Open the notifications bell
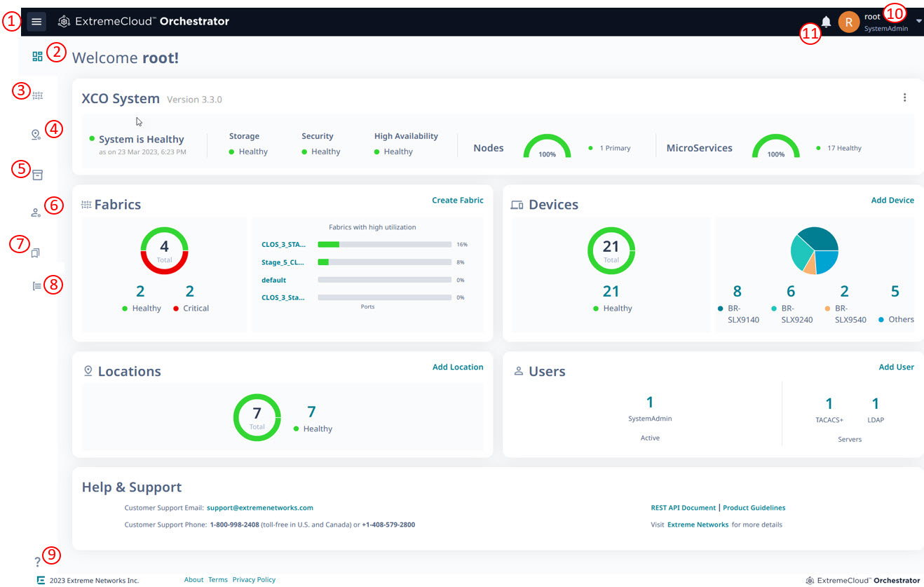 (827, 22)
